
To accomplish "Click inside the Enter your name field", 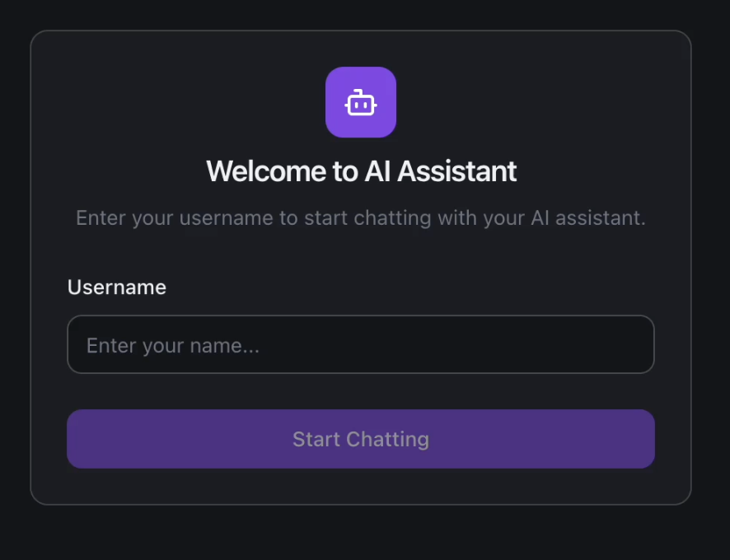I will tap(361, 344).
